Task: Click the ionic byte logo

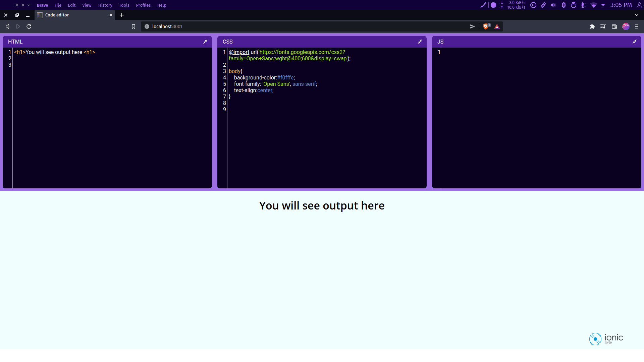Action: [606, 339]
